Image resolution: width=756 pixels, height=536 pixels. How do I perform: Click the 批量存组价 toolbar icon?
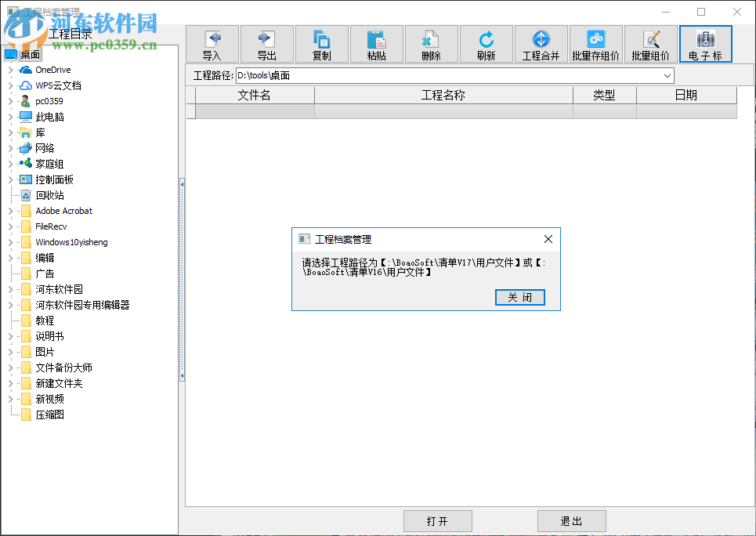[595, 44]
